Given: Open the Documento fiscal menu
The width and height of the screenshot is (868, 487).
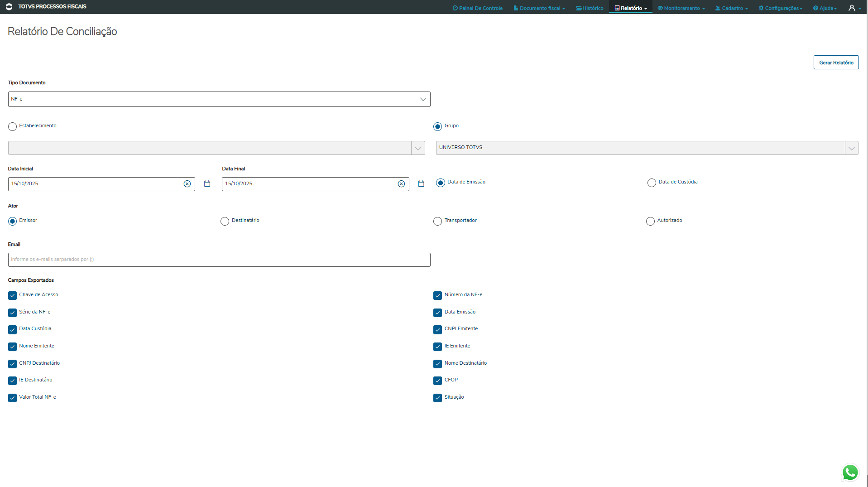Looking at the screenshot, I should click(539, 8).
